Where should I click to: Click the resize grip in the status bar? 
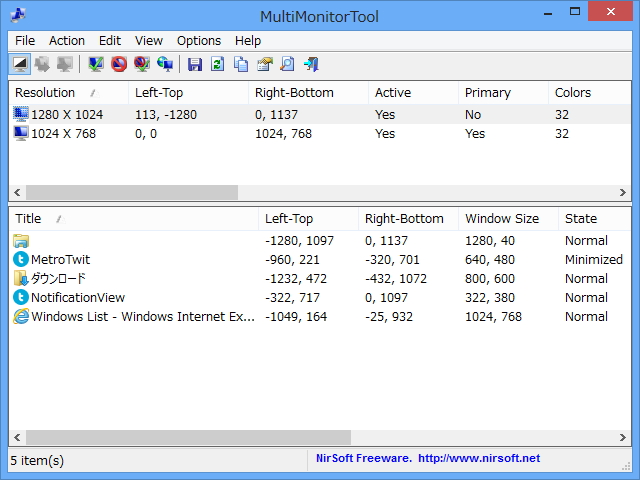[626, 466]
